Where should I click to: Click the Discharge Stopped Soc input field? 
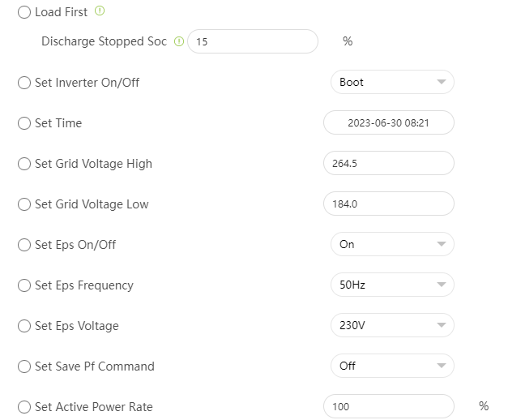[x=253, y=41]
